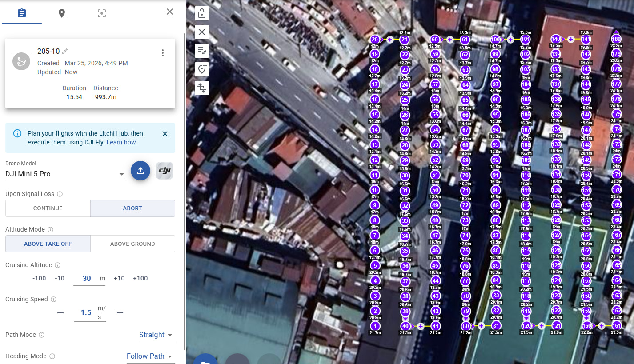Open the Learn how link
Image resolution: width=634 pixels, height=364 pixels.
pyautogui.click(x=121, y=142)
